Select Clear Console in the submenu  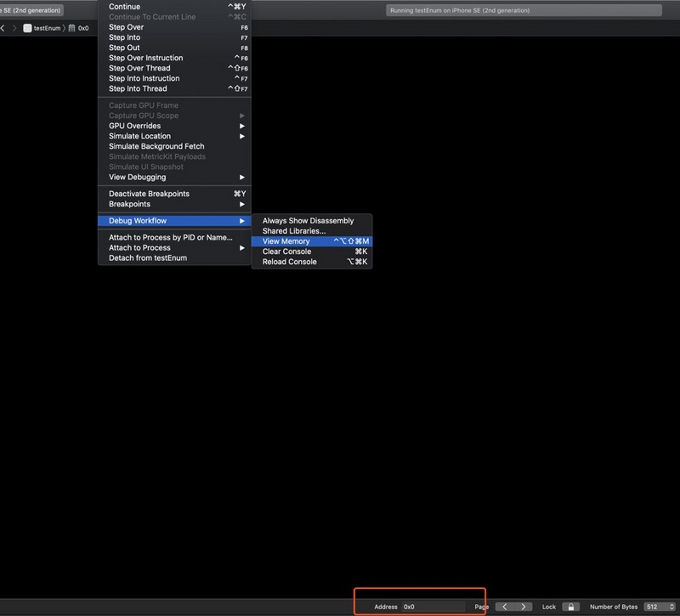[x=286, y=251]
